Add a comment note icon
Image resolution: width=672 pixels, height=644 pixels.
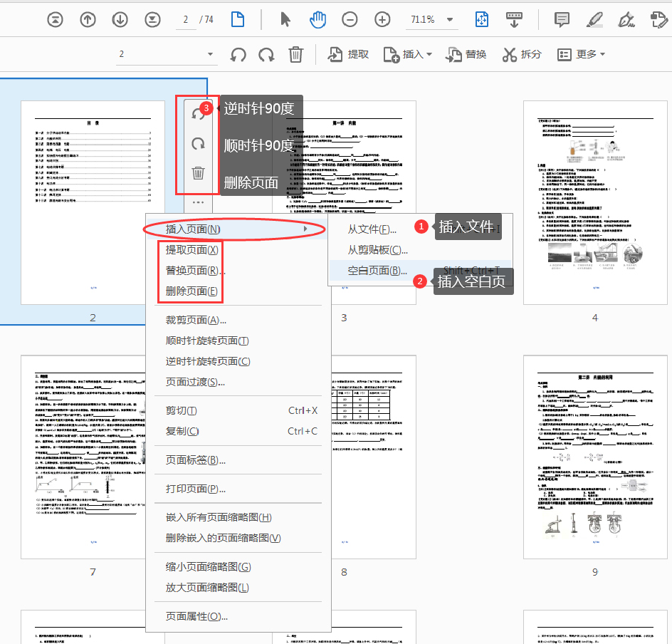click(x=562, y=20)
